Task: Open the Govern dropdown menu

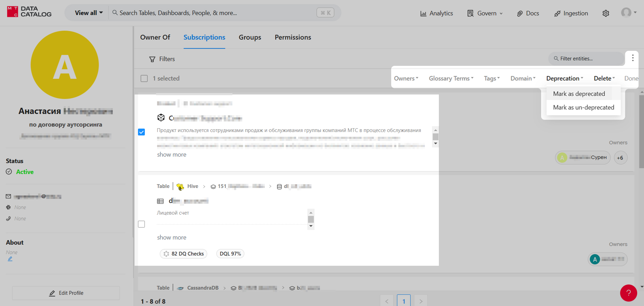Action: pyautogui.click(x=485, y=13)
